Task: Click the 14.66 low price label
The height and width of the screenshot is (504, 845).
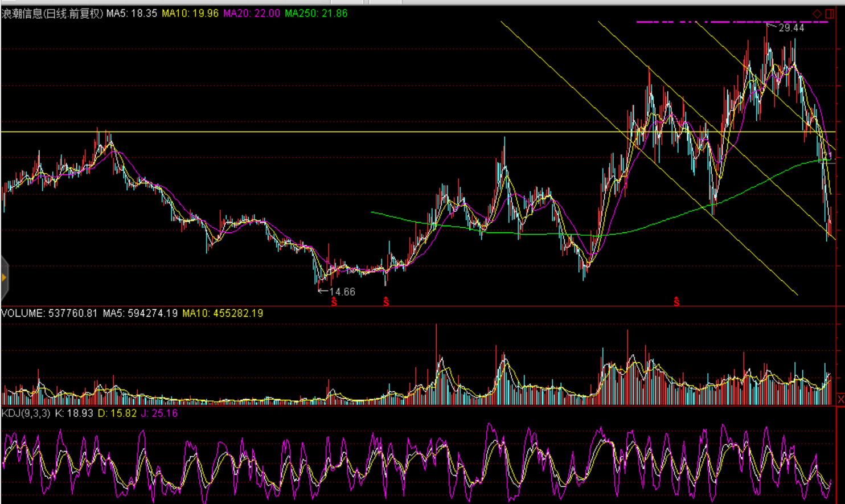Action: pos(342,292)
